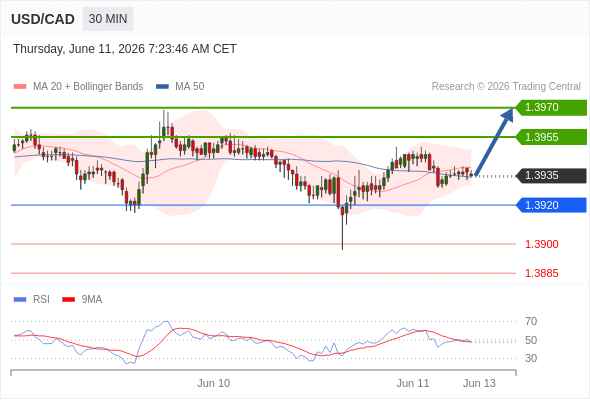The width and height of the screenshot is (590, 400).
Task: Click the 'MA 20 + Bollinger Bands' legend label
Action: (88, 87)
